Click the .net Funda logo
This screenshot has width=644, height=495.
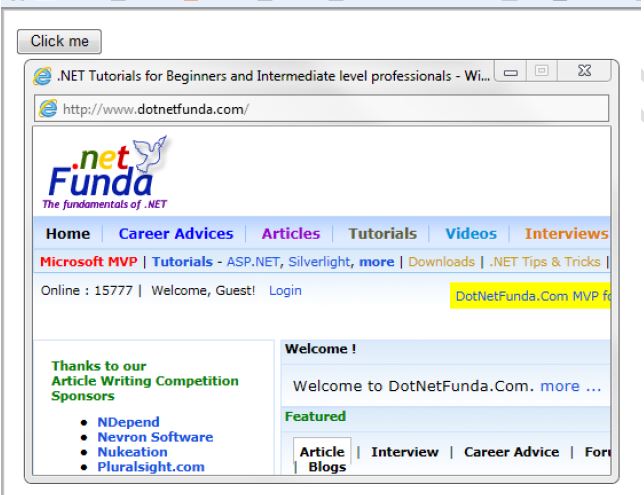pyautogui.click(x=106, y=173)
